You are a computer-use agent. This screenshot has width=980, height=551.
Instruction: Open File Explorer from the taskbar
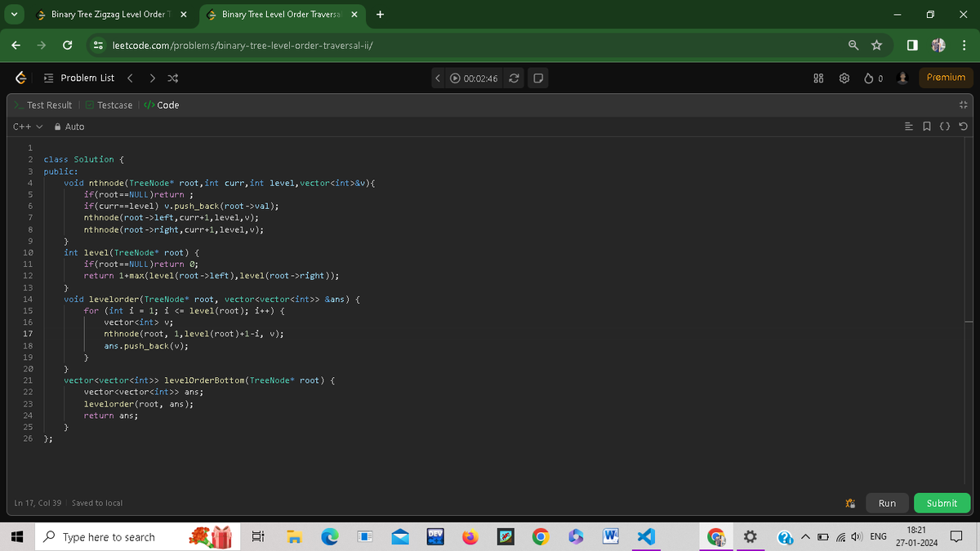(294, 537)
